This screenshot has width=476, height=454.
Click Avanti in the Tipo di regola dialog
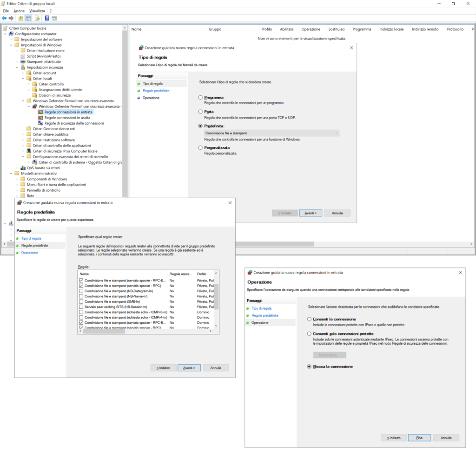point(310,213)
